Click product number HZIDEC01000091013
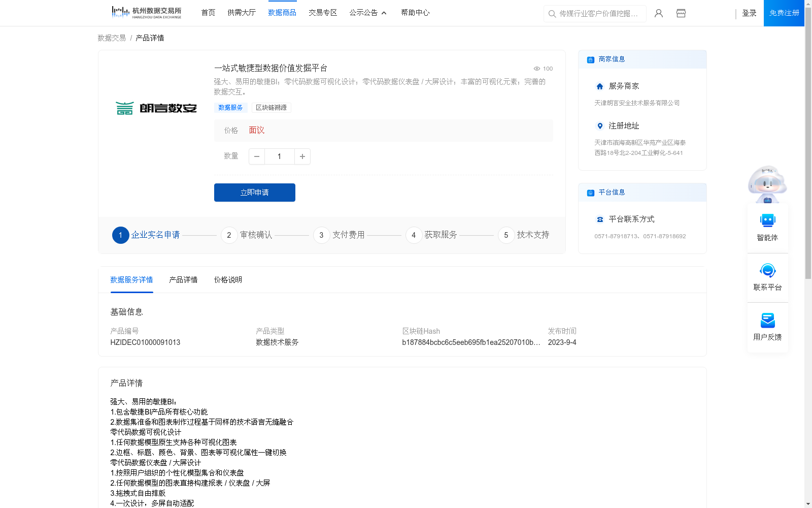 click(145, 342)
